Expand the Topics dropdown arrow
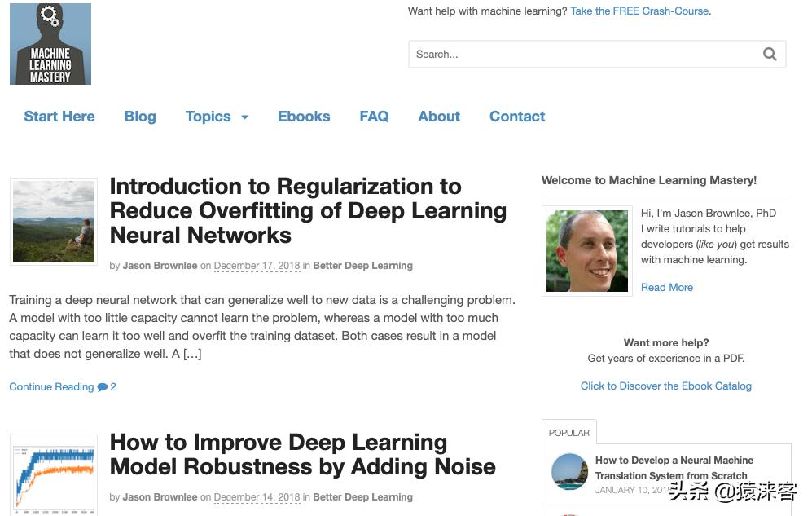The width and height of the screenshot is (812, 516). 245,117
